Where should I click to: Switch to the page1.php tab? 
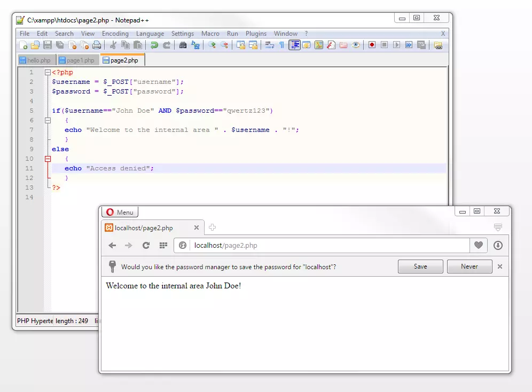point(76,60)
